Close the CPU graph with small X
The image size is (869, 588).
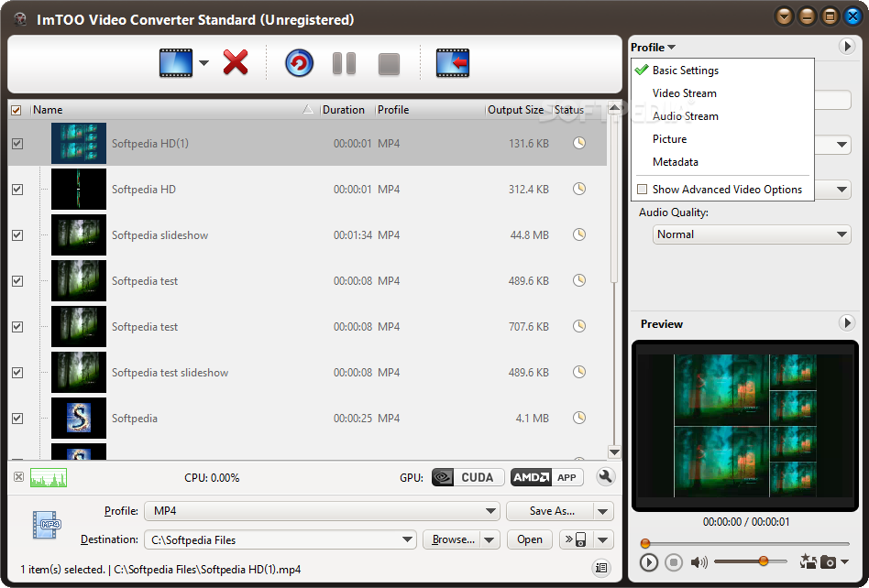(x=19, y=476)
